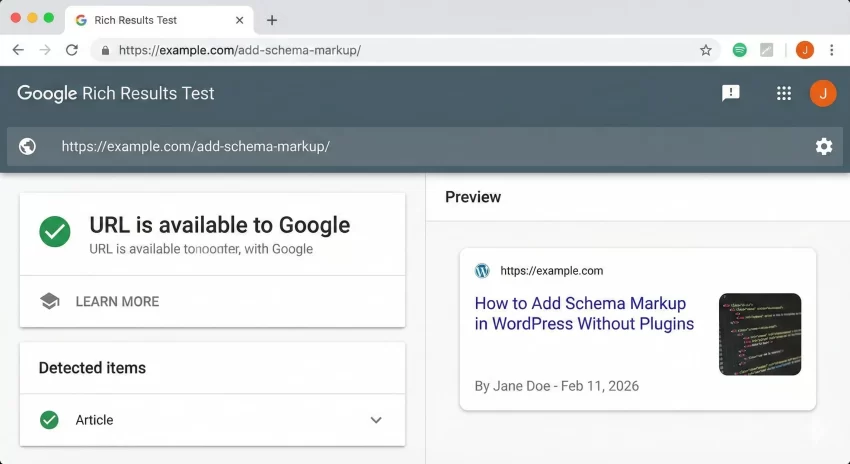
Task: Click the browser forward arrow
Action: (x=45, y=50)
